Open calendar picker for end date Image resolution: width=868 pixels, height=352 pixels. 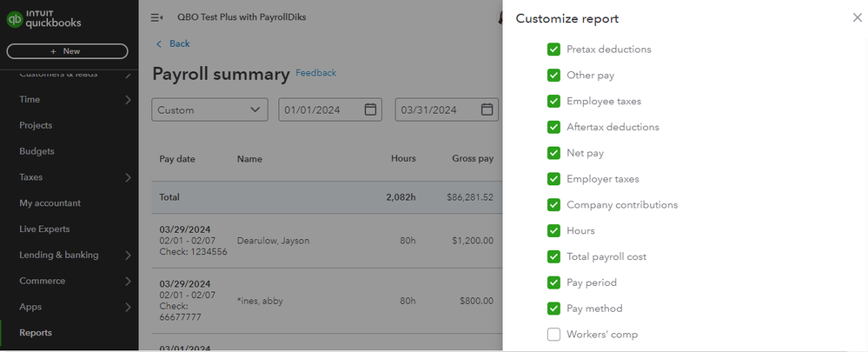tap(487, 110)
